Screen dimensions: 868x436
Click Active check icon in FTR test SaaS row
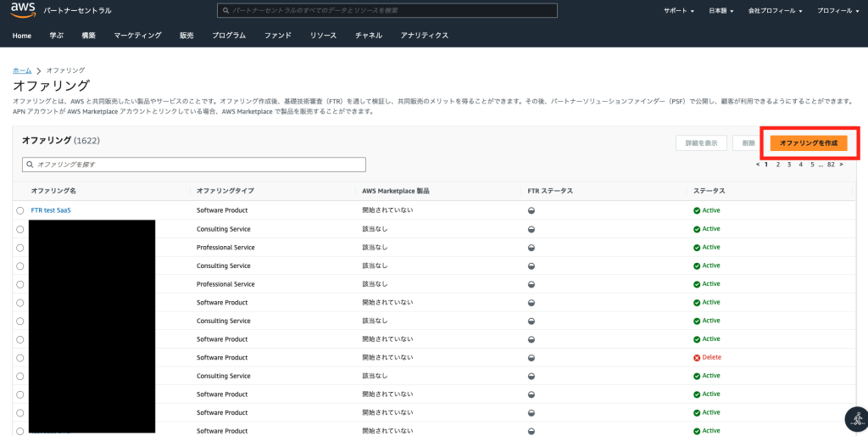tap(697, 210)
